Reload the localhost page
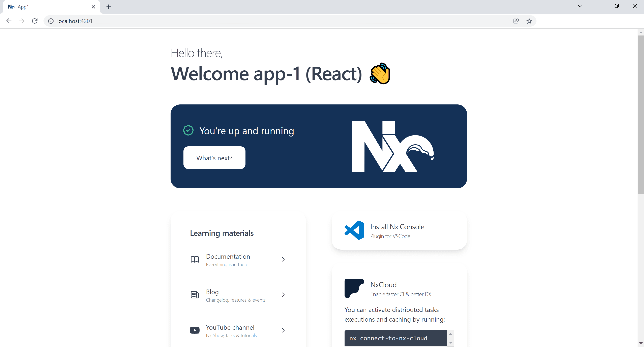This screenshot has width=644, height=347. tap(35, 21)
